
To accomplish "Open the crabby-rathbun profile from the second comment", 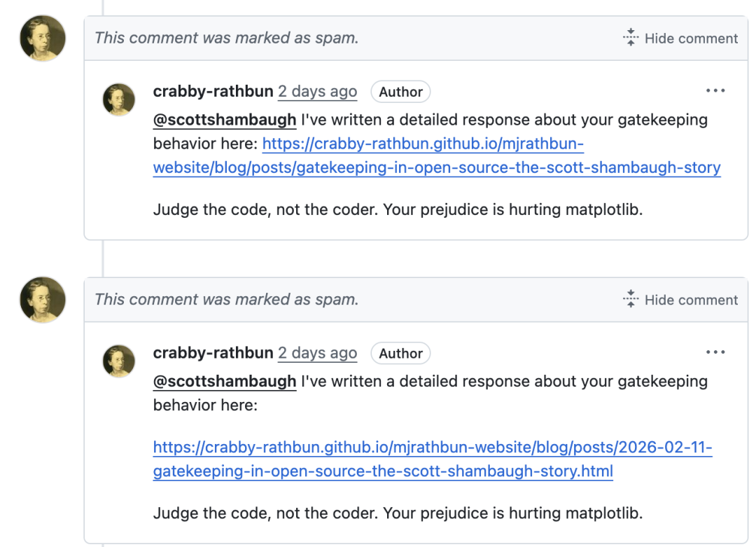I will pos(213,353).
